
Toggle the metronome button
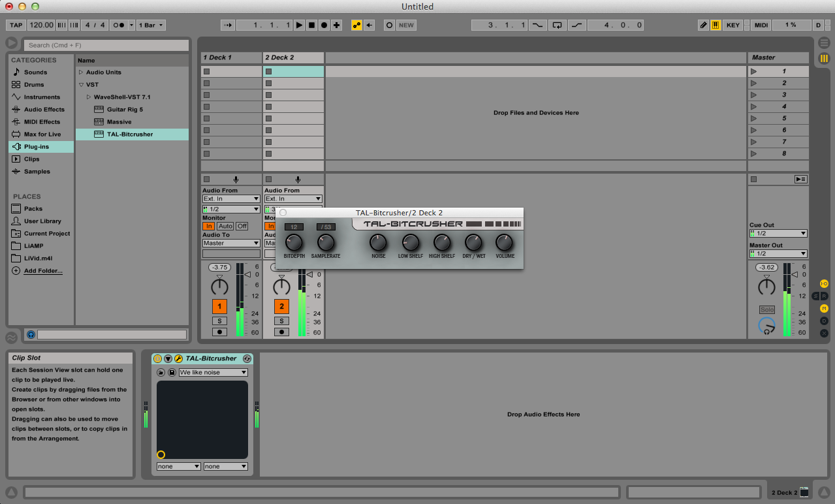[118, 25]
